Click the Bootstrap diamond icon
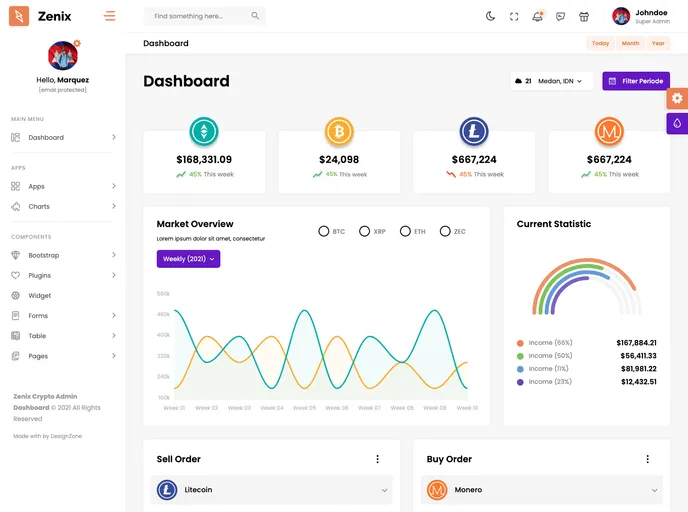Viewport: 688px width, 512px height. tap(15, 255)
